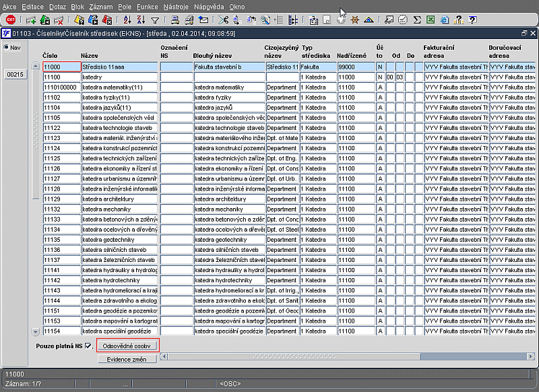Click Název 'katedra geotechniky'

point(119,240)
